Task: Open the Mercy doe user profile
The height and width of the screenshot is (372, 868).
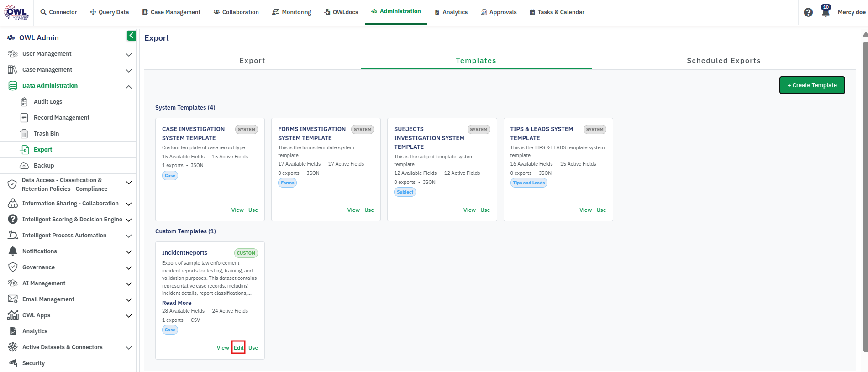Action: click(x=852, y=12)
